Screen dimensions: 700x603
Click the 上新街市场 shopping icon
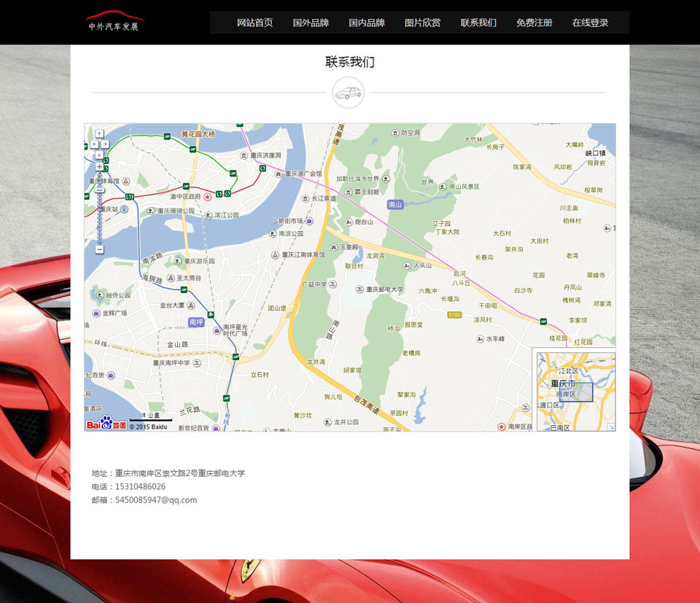click(x=309, y=221)
